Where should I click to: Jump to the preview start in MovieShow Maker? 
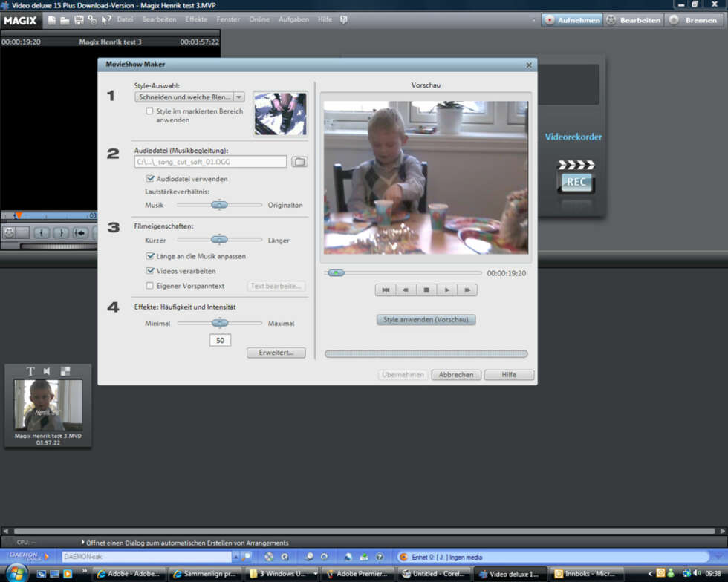[x=386, y=290]
